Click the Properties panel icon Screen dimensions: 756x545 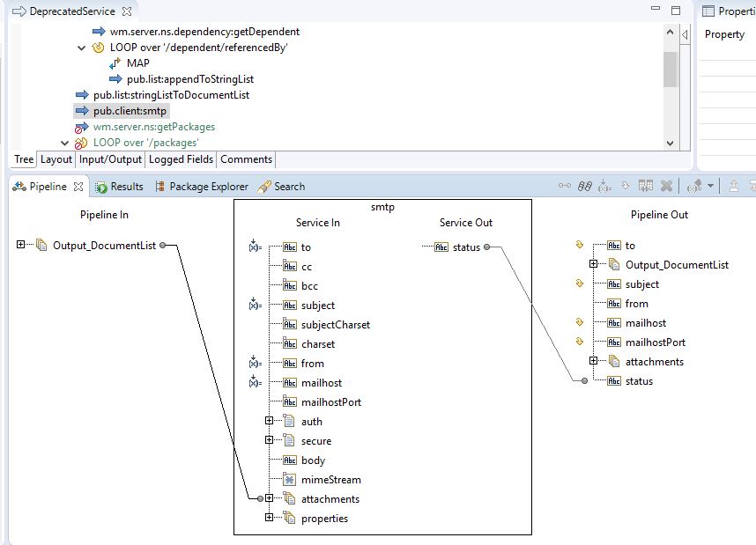click(708, 11)
